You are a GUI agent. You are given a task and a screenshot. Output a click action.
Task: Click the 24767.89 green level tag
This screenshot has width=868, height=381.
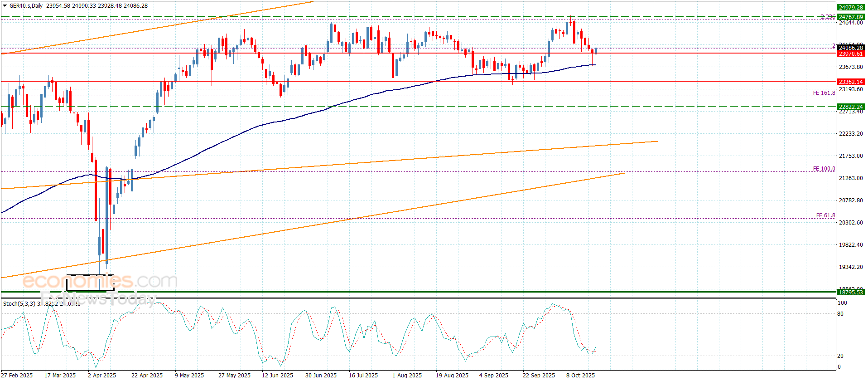coord(850,17)
